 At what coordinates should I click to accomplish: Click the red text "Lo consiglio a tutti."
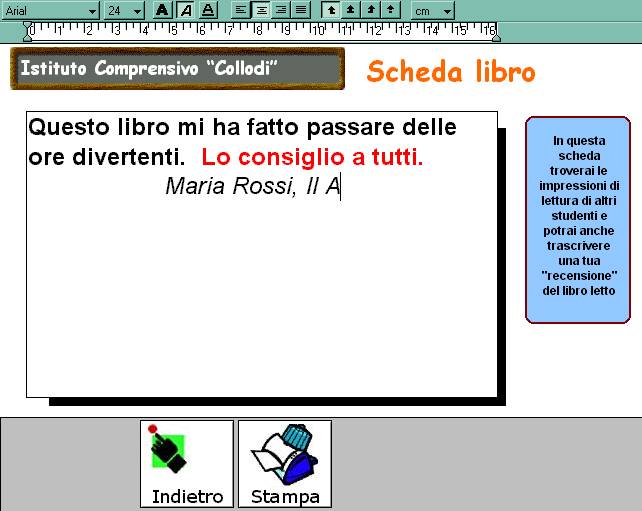pyautogui.click(x=312, y=157)
